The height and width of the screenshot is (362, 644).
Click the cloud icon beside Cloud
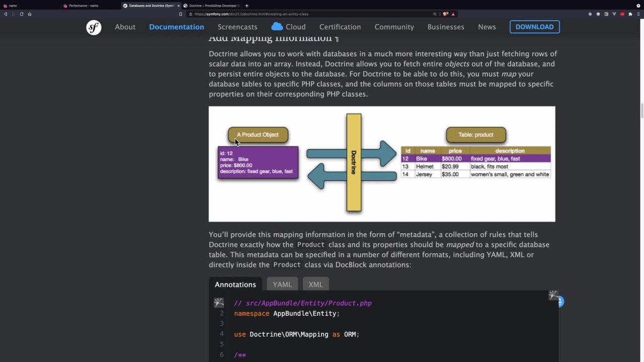click(277, 27)
